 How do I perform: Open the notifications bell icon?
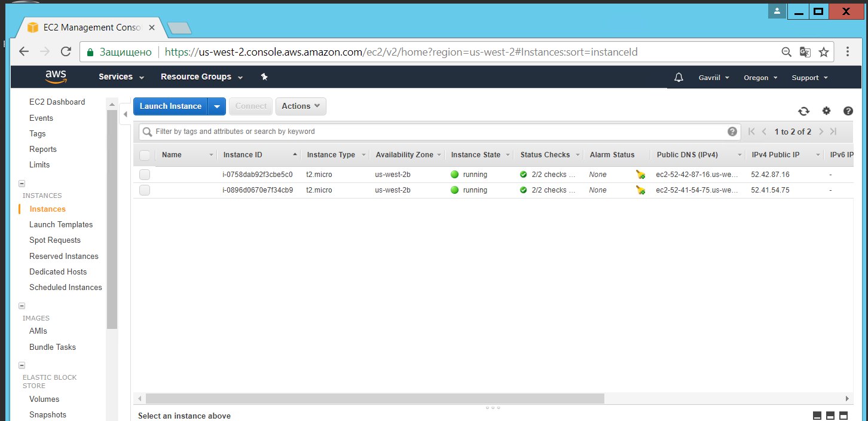pyautogui.click(x=678, y=78)
